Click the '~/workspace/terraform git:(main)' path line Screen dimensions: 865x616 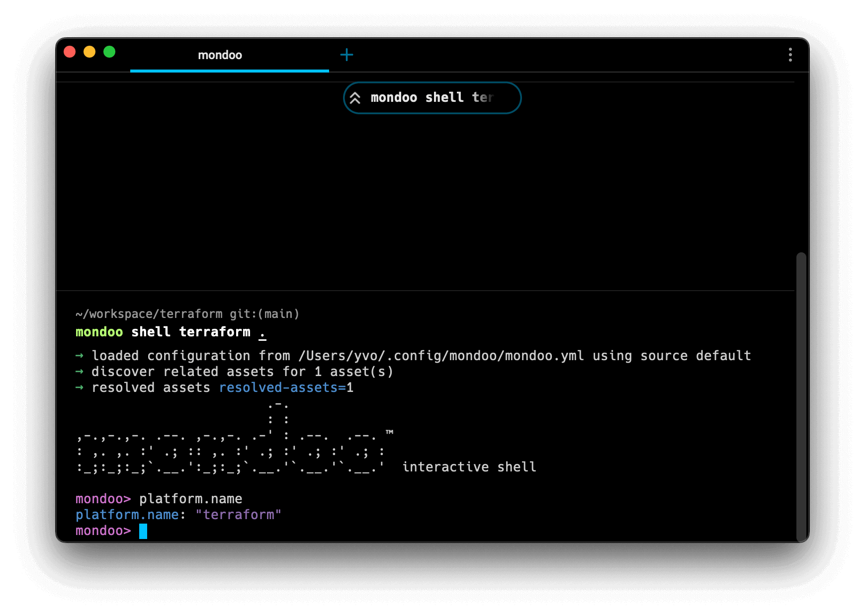tap(187, 314)
